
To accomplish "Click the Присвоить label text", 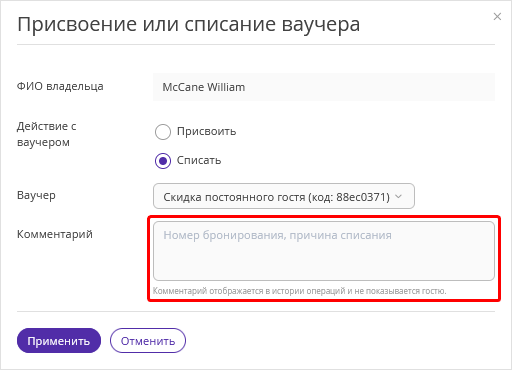I will [x=206, y=131].
